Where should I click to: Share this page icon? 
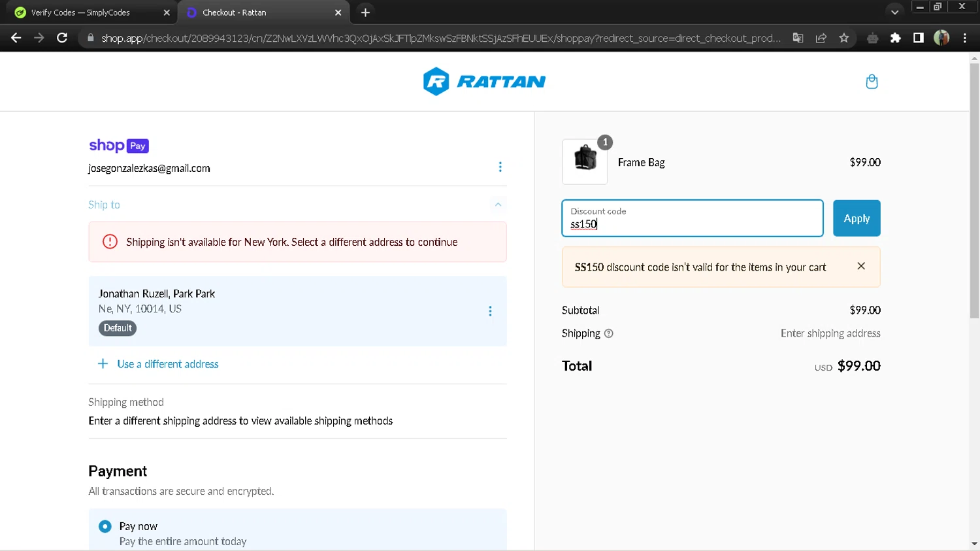tap(821, 38)
